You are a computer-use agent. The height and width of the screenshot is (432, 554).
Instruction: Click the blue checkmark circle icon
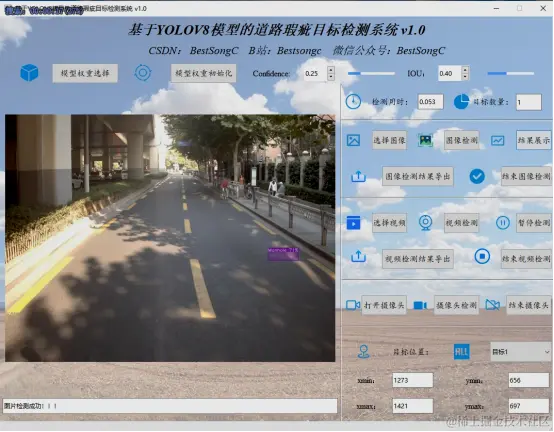click(x=477, y=176)
